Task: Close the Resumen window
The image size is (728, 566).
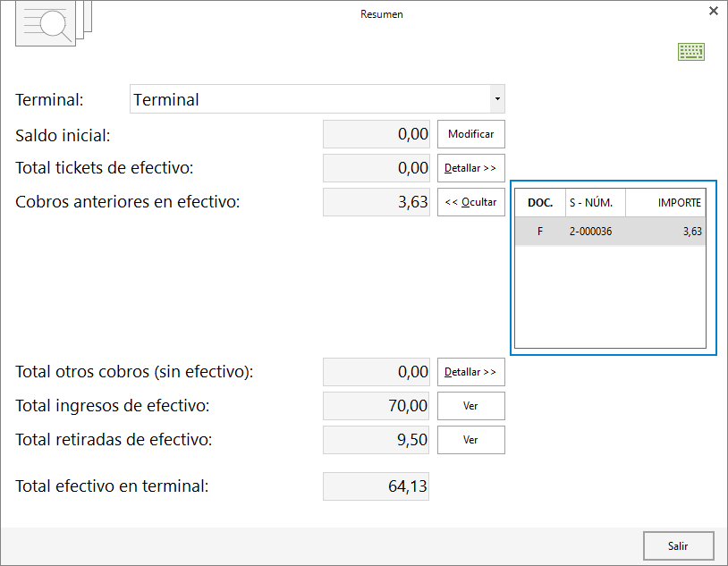Action: coord(714,11)
